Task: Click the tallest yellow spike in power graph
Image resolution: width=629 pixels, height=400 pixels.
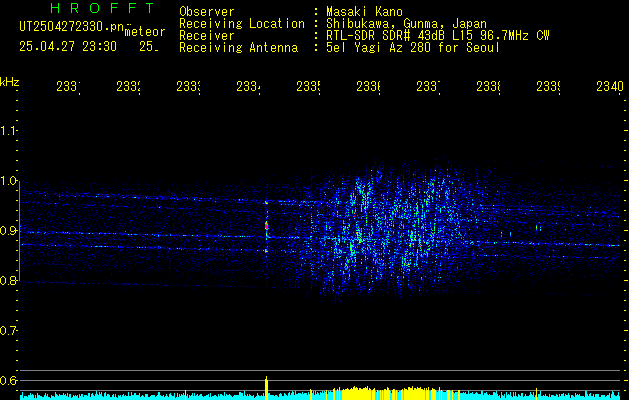Action: click(266, 387)
